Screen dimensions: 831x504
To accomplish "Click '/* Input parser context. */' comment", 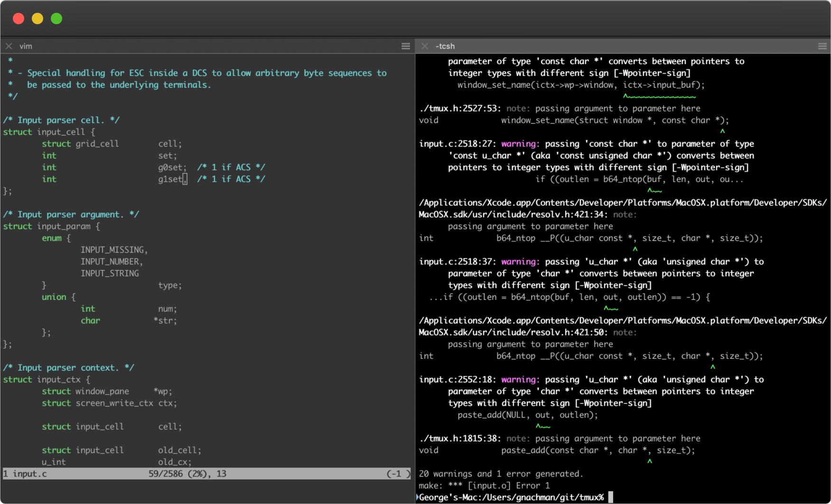I will [69, 368].
